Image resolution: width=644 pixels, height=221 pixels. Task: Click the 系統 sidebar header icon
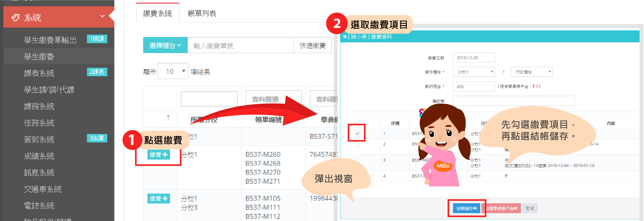[16, 17]
